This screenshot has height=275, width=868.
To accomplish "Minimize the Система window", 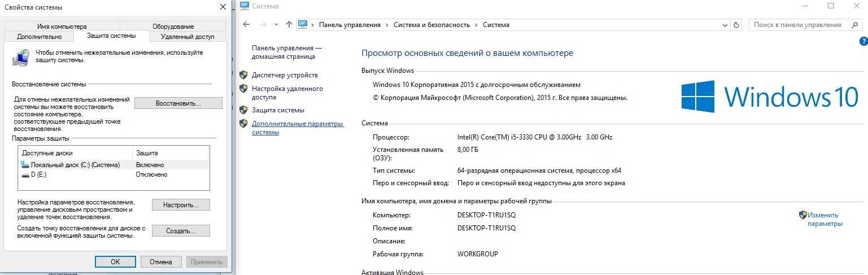I will (804, 6).
